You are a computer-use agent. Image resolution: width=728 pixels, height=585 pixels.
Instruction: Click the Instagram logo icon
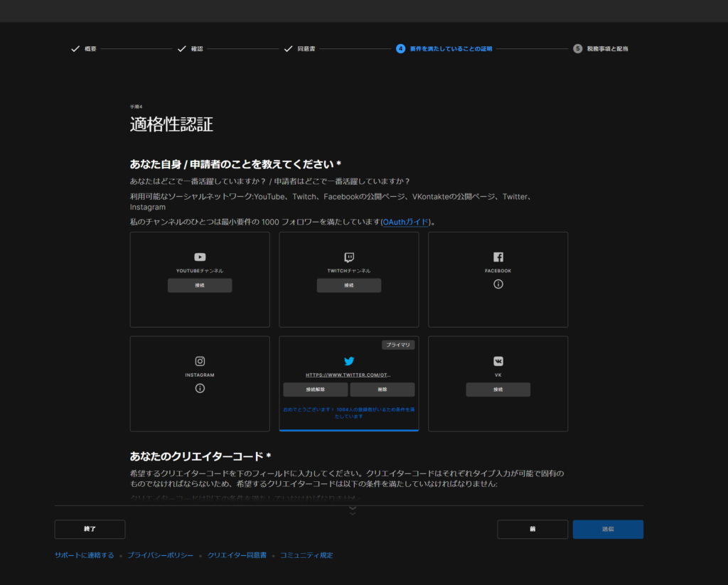[x=200, y=361]
